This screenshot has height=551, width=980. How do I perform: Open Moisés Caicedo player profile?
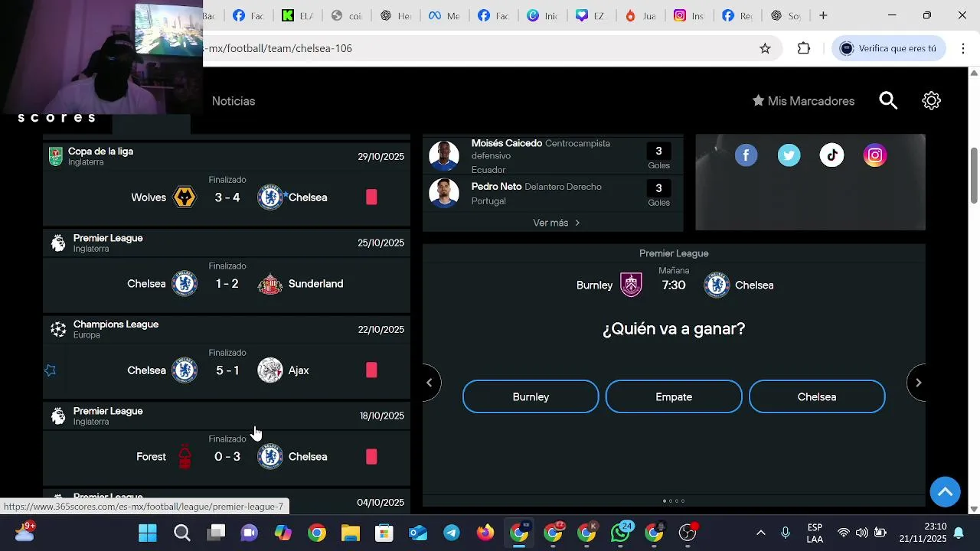point(507,143)
